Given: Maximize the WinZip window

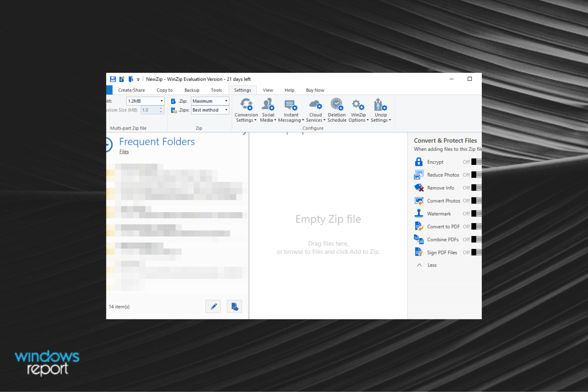Looking at the screenshot, I should [469, 79].
